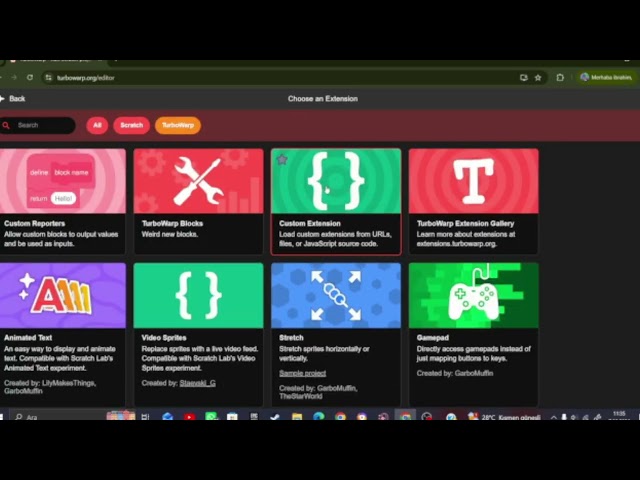The image size is (640, 480).
Task: Open Steam from the taskbar
Action: [275, 417]
